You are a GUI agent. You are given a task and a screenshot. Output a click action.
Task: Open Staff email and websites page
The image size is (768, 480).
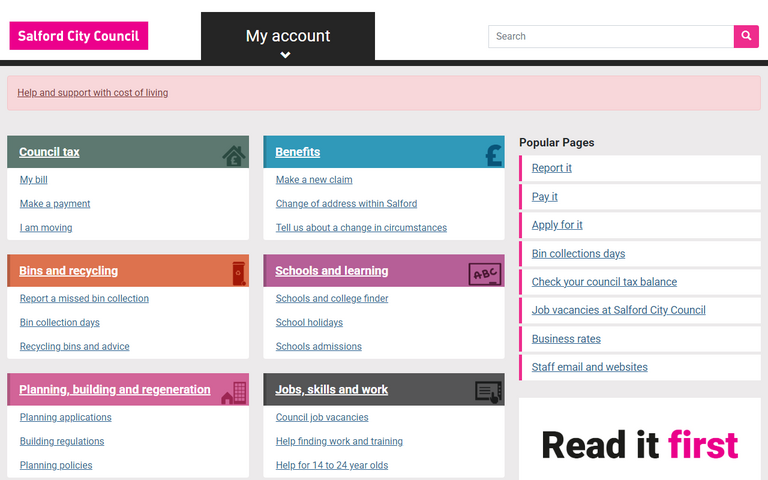click(x=589, y=367)
